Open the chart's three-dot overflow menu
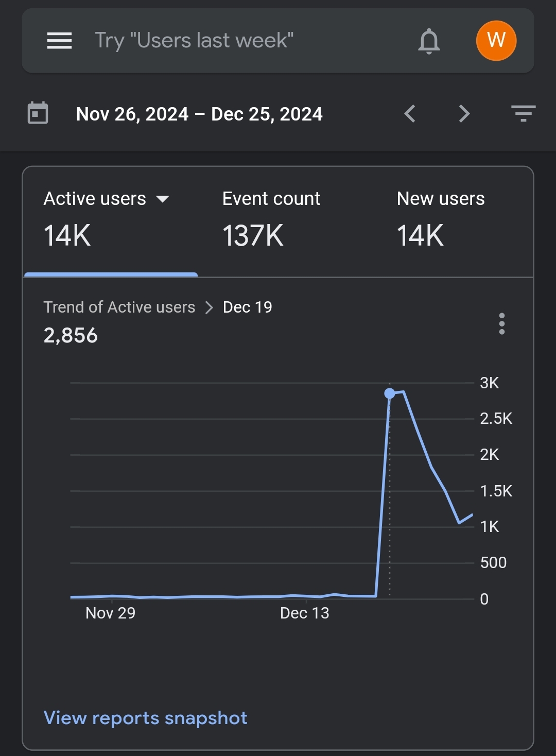 [501, 324]
